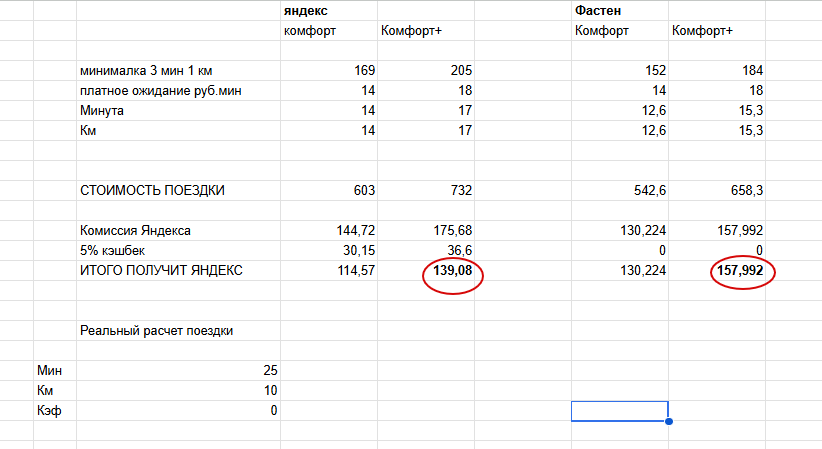Select Минута value 15,3 for Фастен
Viewport: 822px width, 449px height.
(x=751, y=110)
